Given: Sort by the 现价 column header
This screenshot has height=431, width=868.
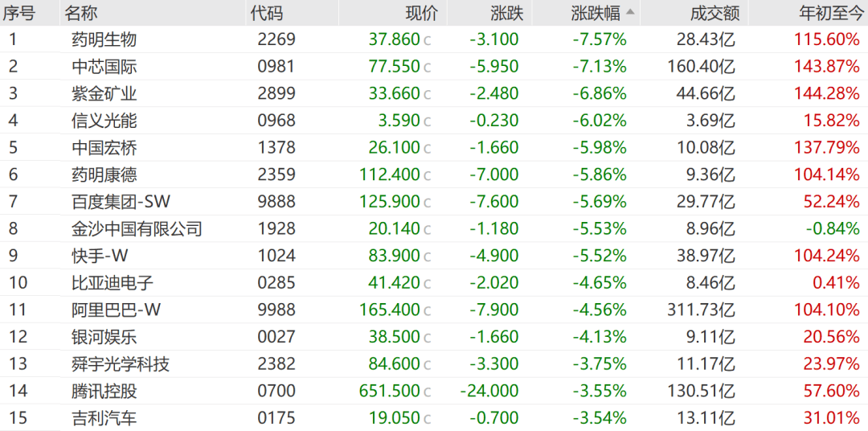Looking at the screenshot, I should click(x=421, y=13).
